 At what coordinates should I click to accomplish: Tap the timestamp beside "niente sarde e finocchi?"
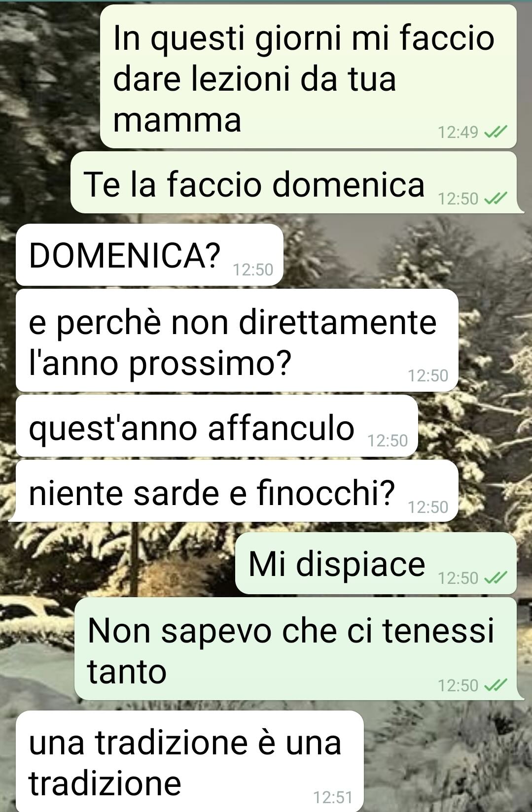coord(428,507)
